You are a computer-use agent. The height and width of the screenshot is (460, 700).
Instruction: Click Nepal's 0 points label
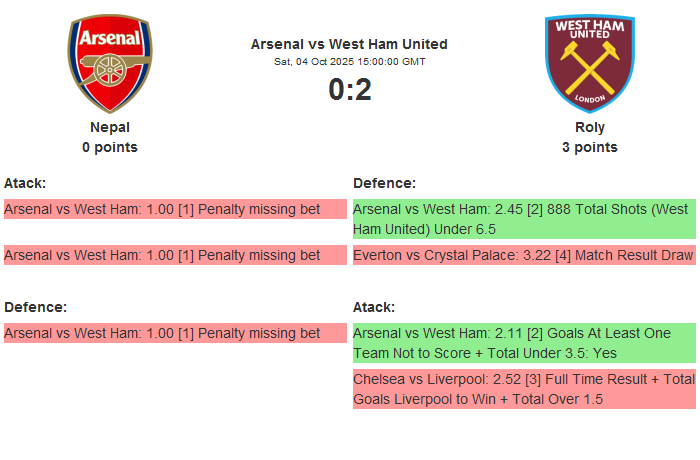tap(110, 147)
